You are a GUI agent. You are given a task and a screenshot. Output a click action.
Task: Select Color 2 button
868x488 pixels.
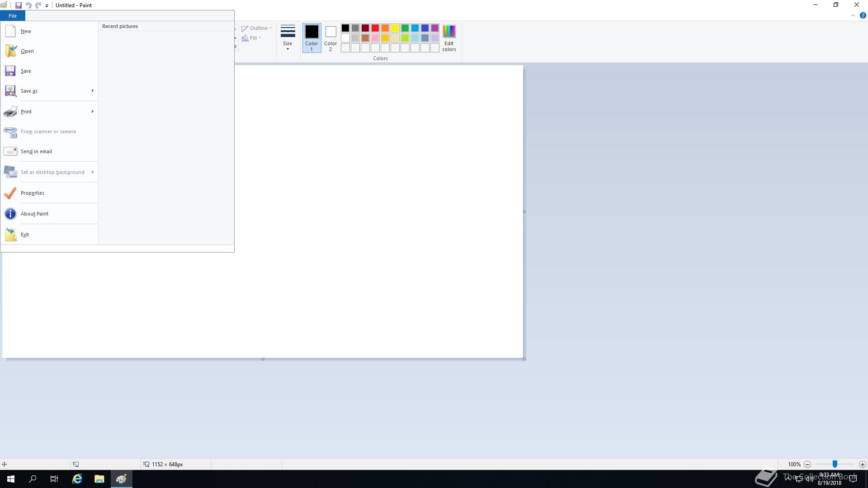click(330, 38)
